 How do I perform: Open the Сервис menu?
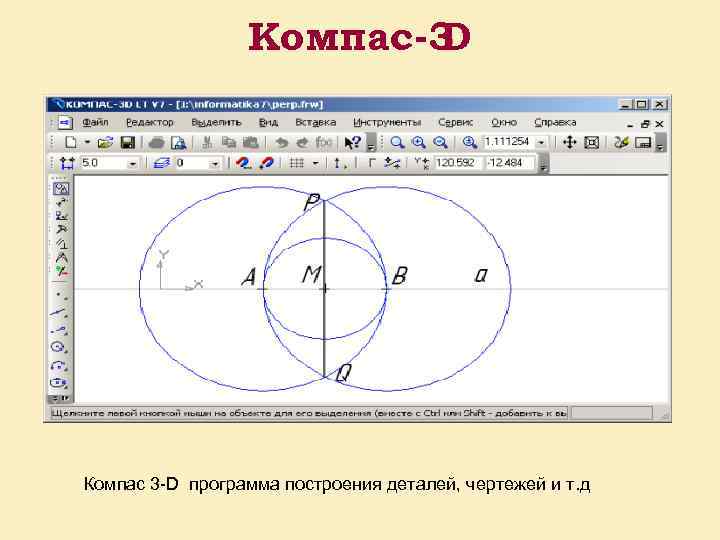(x=455, y=123)
